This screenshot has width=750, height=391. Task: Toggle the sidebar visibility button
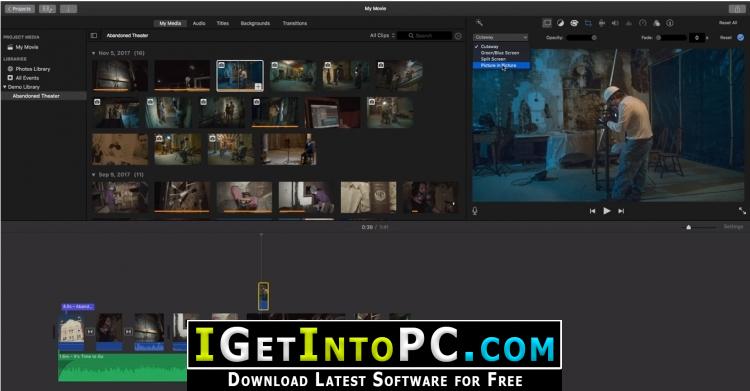(94, 35)
